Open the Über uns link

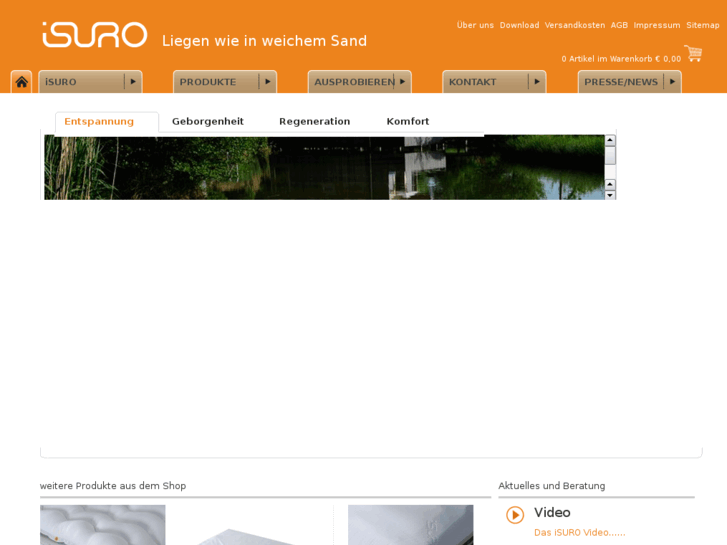pyautogui.click(x=475, y=25)
